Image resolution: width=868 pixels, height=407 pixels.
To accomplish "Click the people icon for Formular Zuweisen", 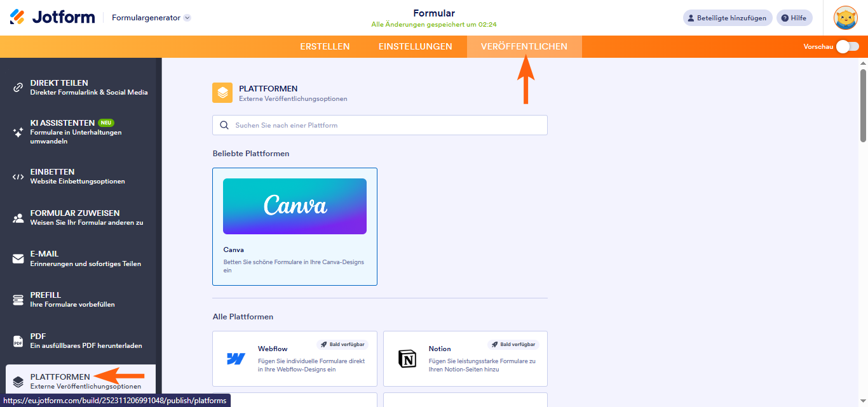I will [x=18, y=218].
